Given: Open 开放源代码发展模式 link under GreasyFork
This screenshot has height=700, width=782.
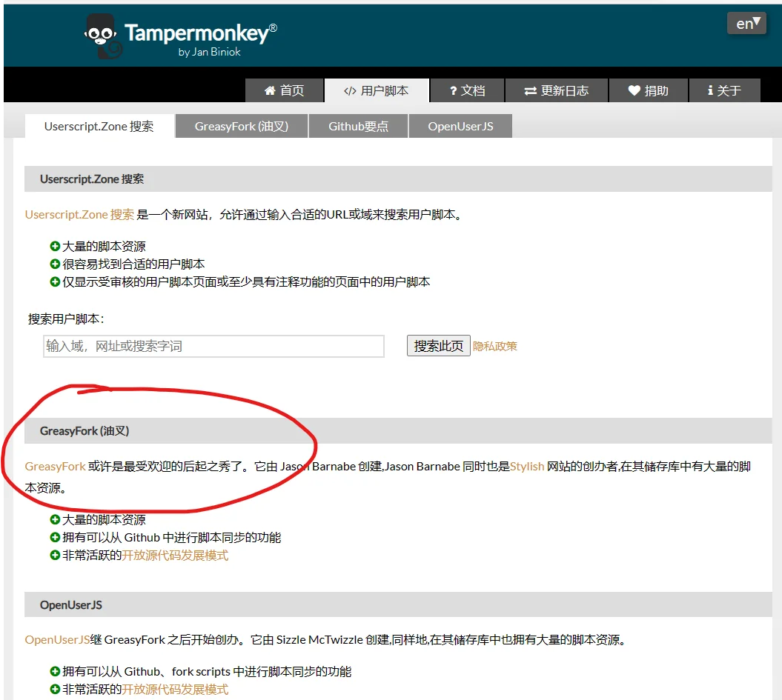Looking at the screenshot, I should tap(175, 555).
